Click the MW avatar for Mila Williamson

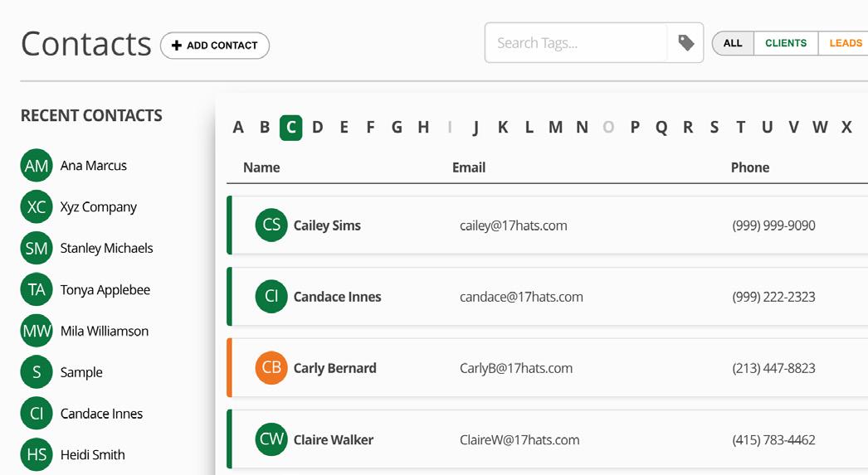click(x=37, y=331)
